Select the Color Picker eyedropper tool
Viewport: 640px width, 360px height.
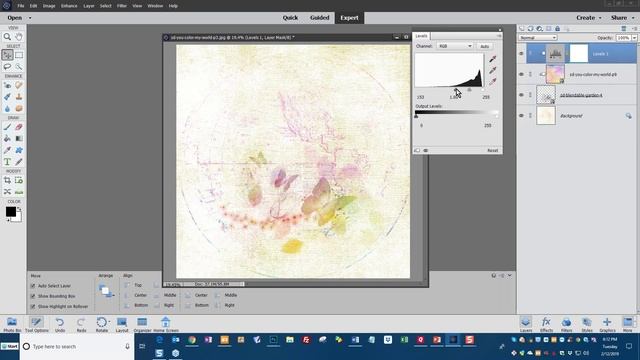click(7, 150)
